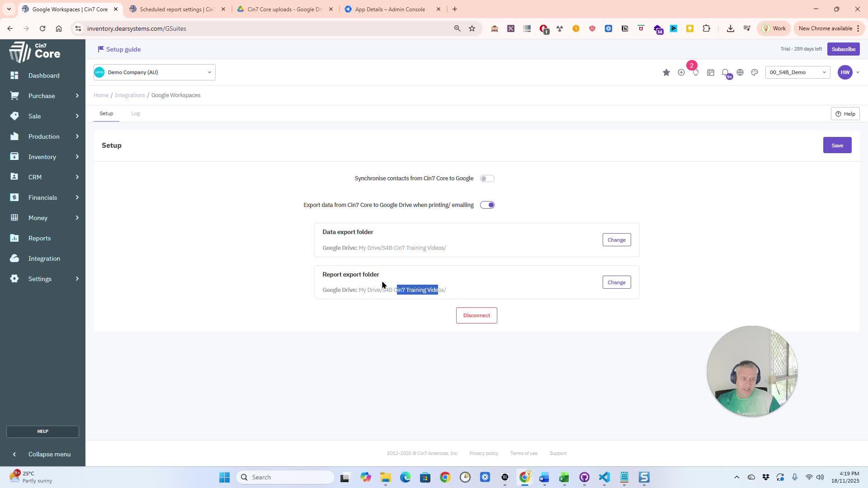This screenshot has height=488, width=868.
Task: Open the calendar icon in header
Action: point(711,72)
